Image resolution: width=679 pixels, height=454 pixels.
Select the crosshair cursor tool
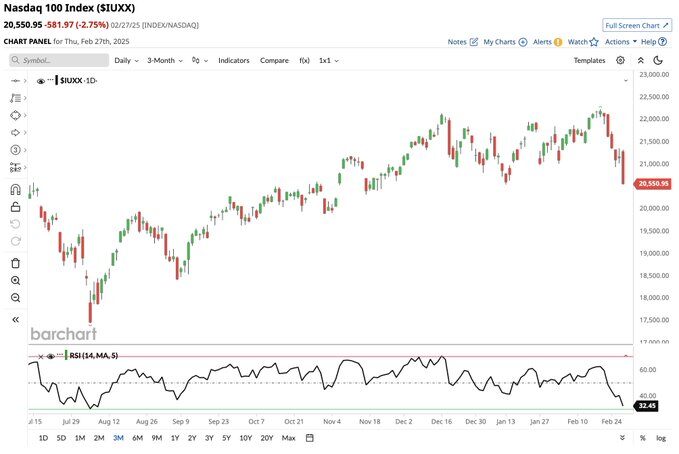tap(16, 81)
